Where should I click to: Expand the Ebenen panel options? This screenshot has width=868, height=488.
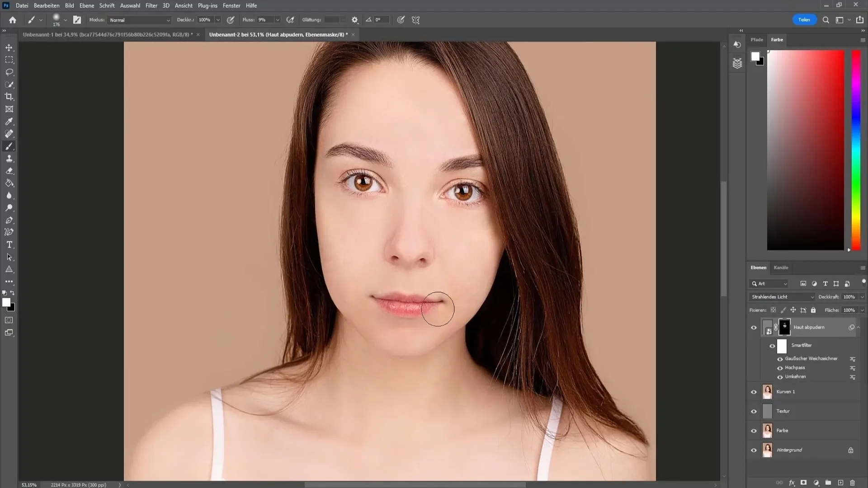(863, 267)
